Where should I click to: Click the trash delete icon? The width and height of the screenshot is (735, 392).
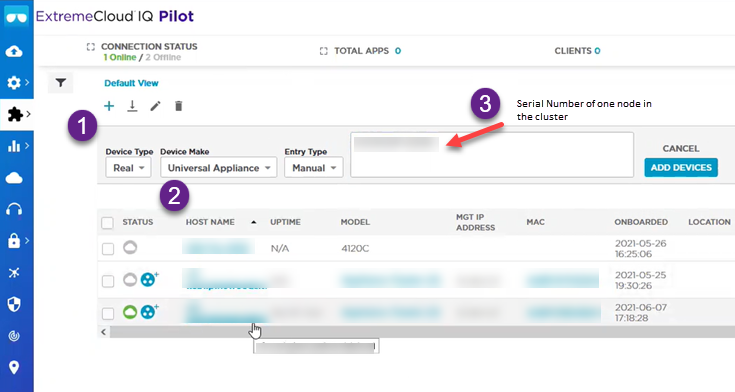coord(179,106)
